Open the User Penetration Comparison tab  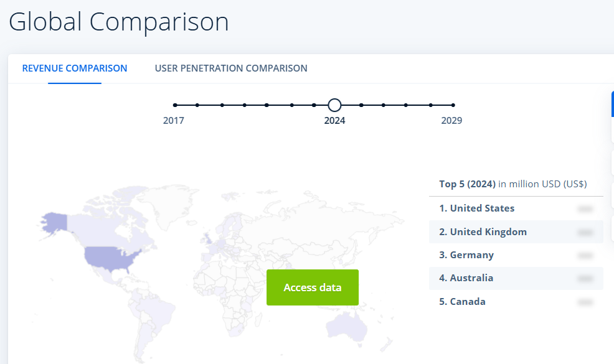pyautogui.click(x=231, y=68)
